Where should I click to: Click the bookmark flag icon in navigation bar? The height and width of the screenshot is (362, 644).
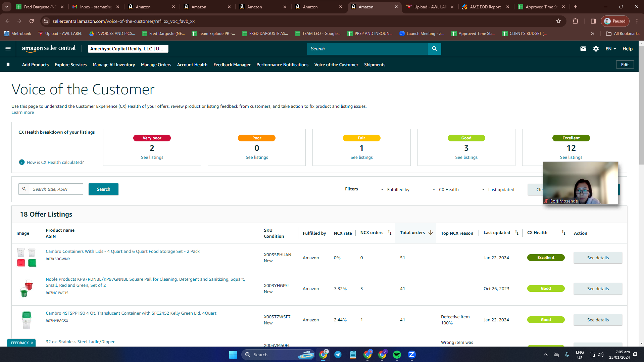(x=8, y=64)
